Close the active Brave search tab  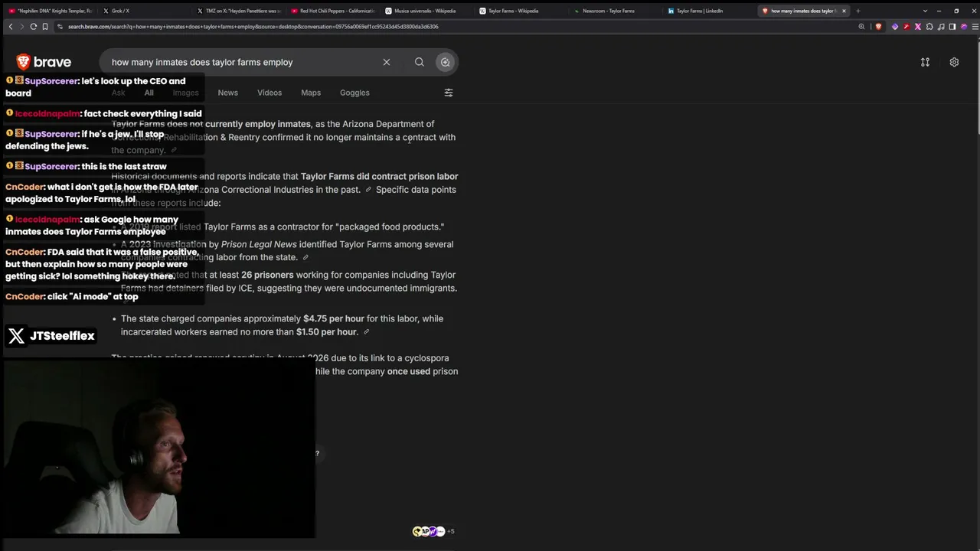(844, 11)
